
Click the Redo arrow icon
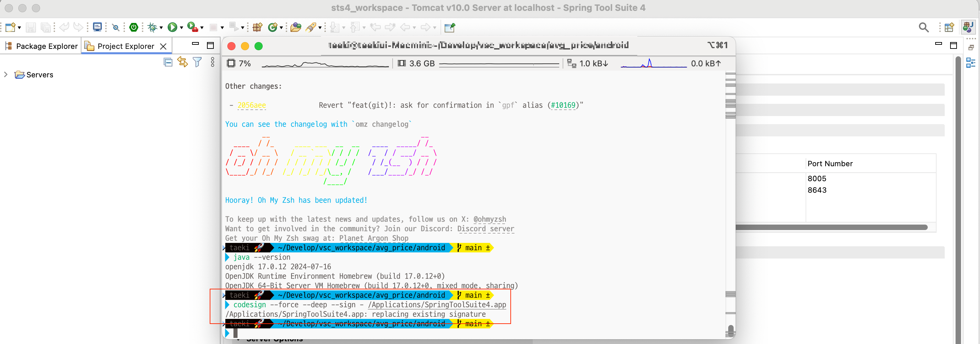pyautogui.click(x=78, y=27)
